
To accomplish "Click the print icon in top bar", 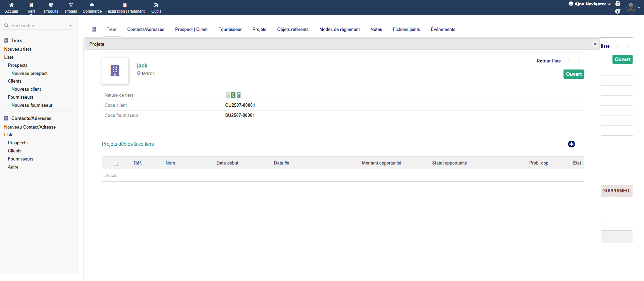I will pyautogui.click(x=618, y=4).
